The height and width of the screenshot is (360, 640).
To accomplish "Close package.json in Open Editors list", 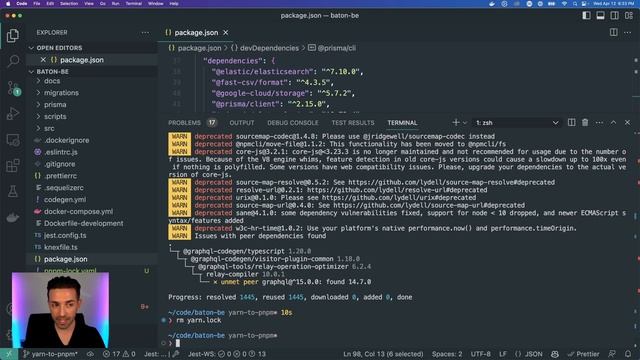I will tap(43, 60).
